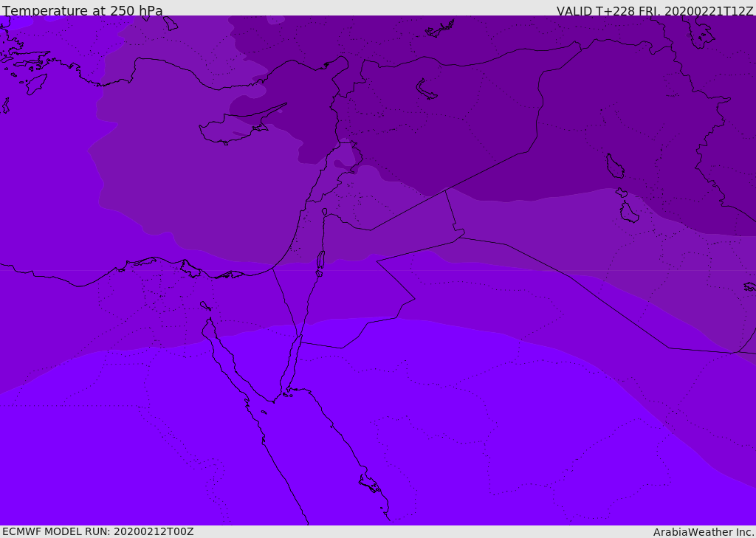This screenshot has width=756, height=538.
Task: Click the 'Temperature at 250 hPa' title text
Action: (83, 10)
